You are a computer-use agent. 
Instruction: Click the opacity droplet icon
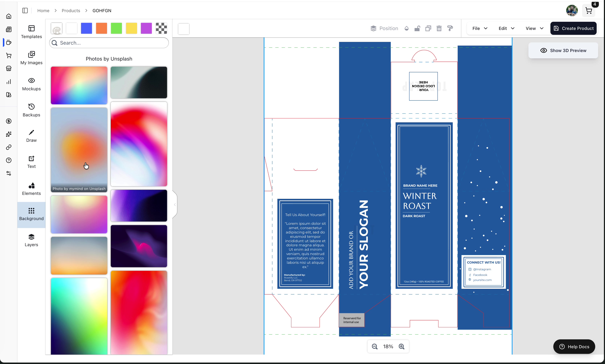[x=407, y=28]
